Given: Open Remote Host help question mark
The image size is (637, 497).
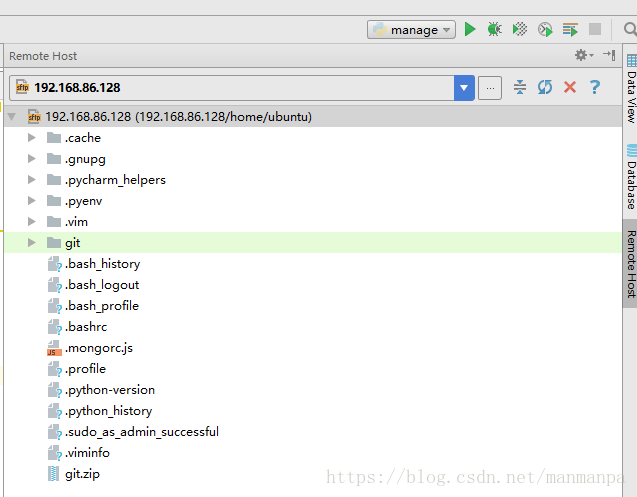Looking at the screenshot, I should point(595,87).
